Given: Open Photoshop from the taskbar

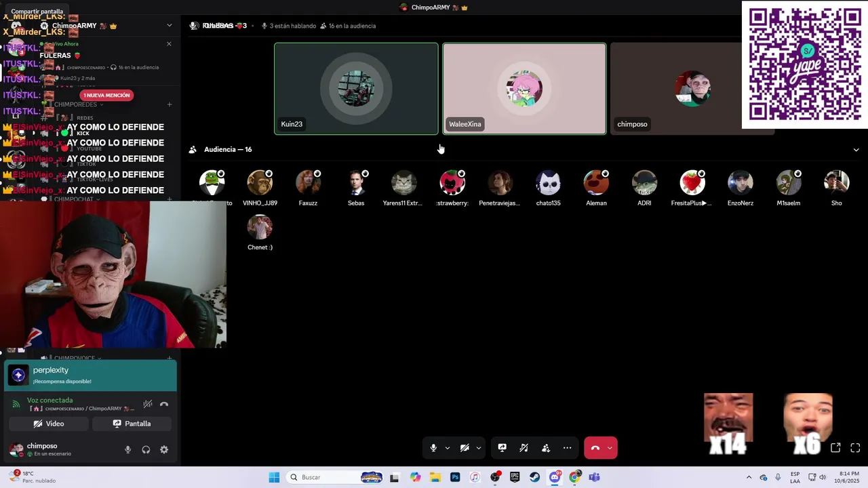Looking at the screenshot, I should pos(455,477).
